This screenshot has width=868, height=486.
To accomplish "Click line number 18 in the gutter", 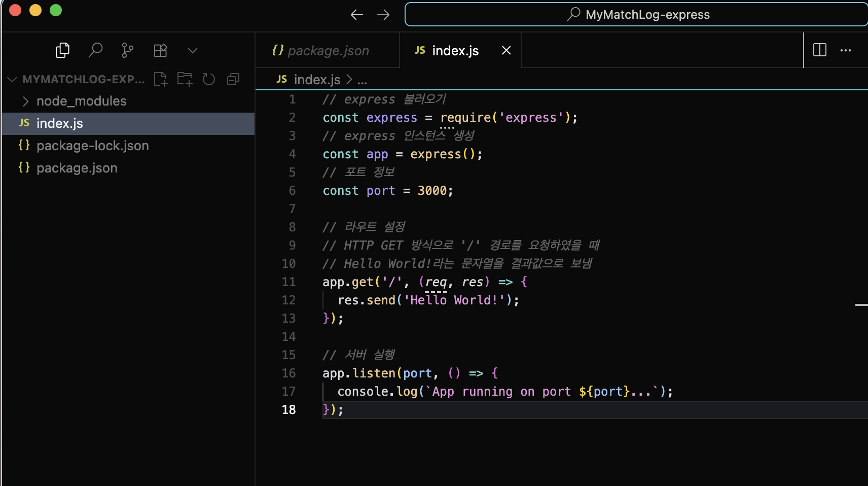I will (x=288, y=409).
